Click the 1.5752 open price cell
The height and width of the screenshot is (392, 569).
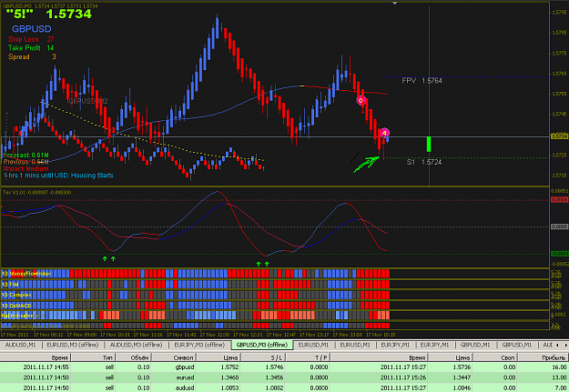tap(230, 367)
